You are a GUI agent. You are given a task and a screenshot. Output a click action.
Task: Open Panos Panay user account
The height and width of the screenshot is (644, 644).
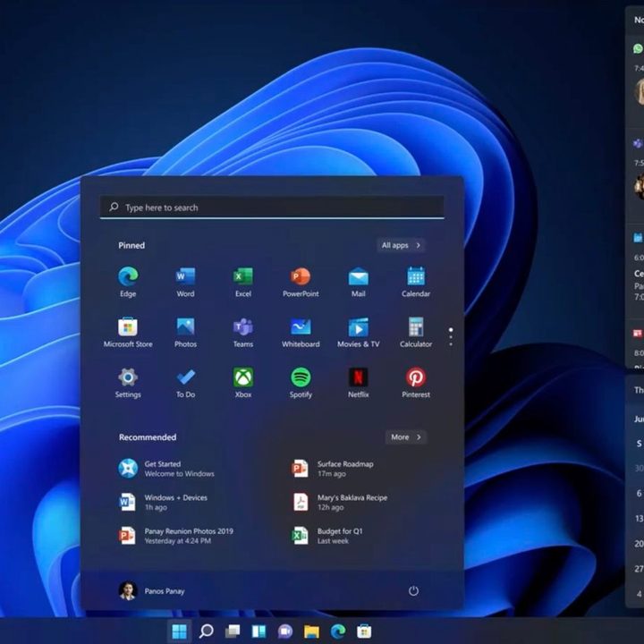click(x=151, y=591)
